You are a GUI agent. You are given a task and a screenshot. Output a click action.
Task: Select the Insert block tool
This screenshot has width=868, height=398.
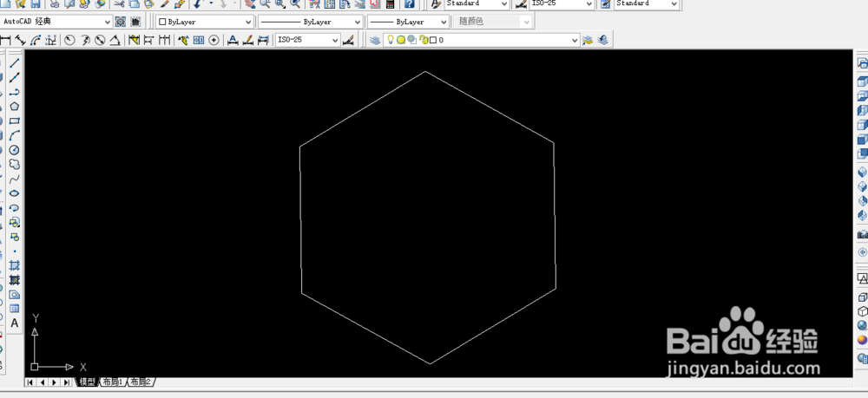pyautogui.click(x=15, y=222)
